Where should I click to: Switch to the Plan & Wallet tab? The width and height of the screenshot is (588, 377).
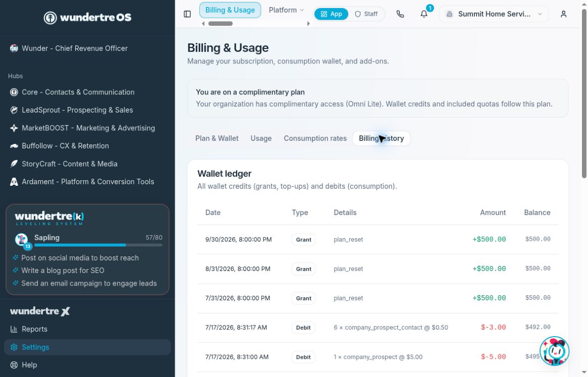pos(217,138)
